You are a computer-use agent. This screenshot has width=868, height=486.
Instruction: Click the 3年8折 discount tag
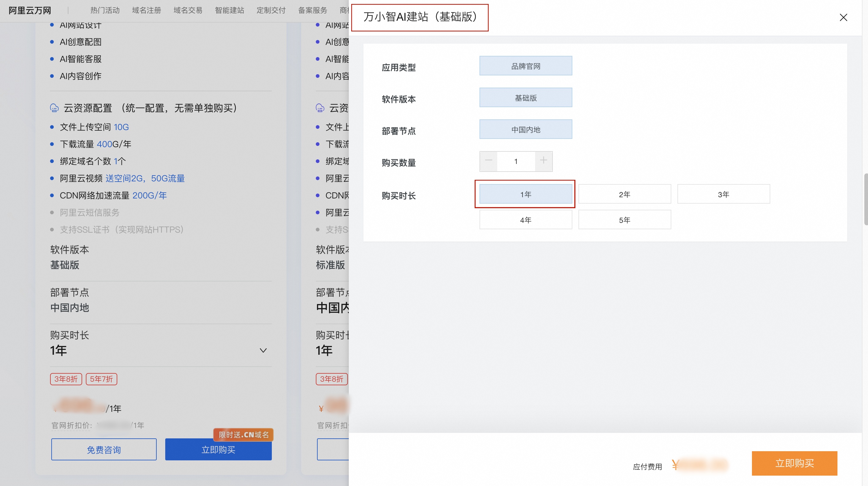pos(66,379)
